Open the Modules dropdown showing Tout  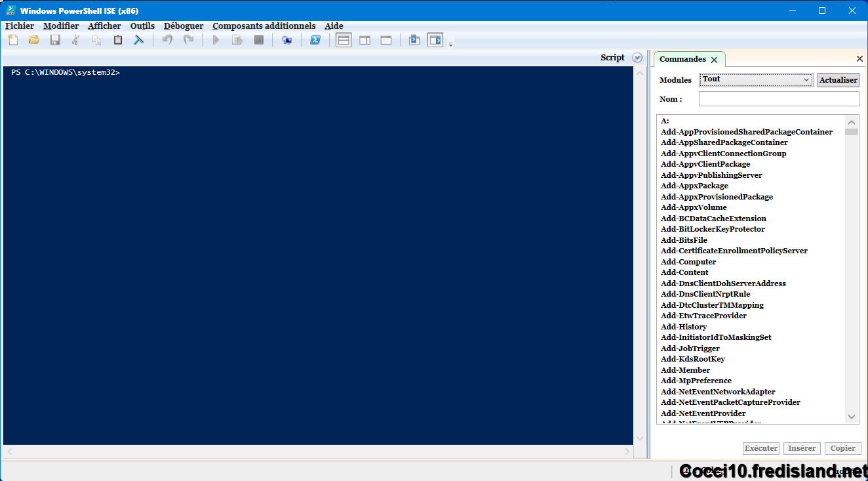[756, 79]
